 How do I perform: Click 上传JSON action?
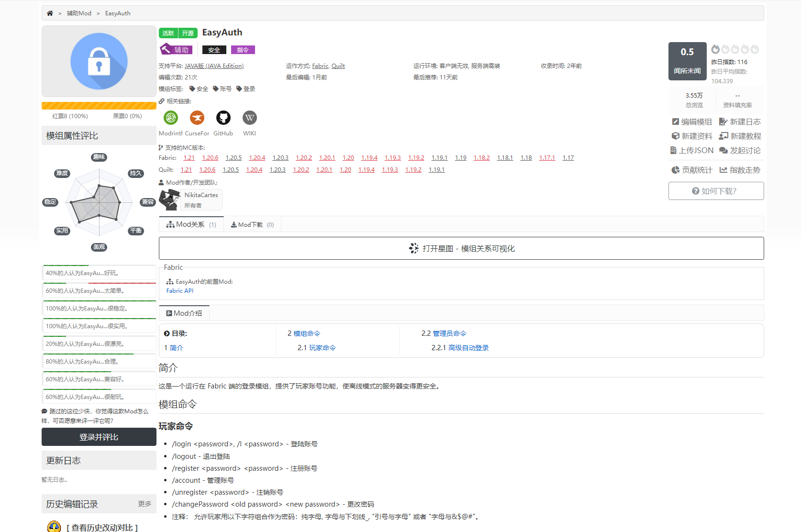pos(692,151)
